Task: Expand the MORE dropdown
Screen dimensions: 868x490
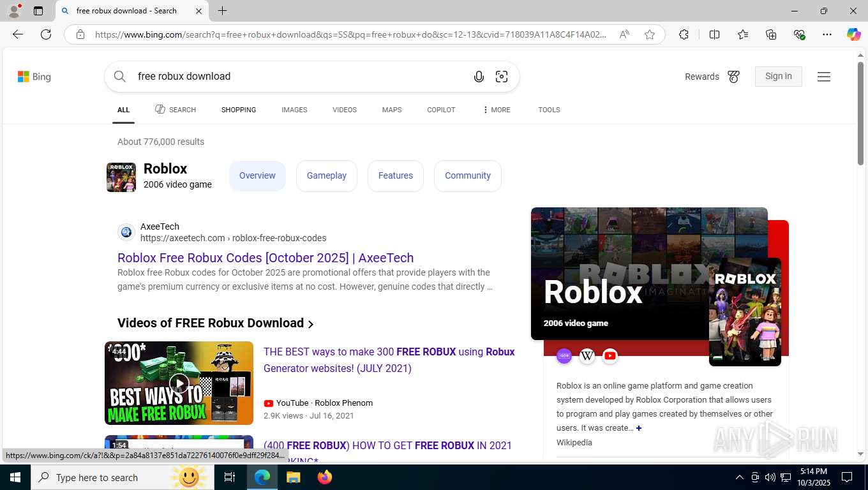Action: click(497, 110)
